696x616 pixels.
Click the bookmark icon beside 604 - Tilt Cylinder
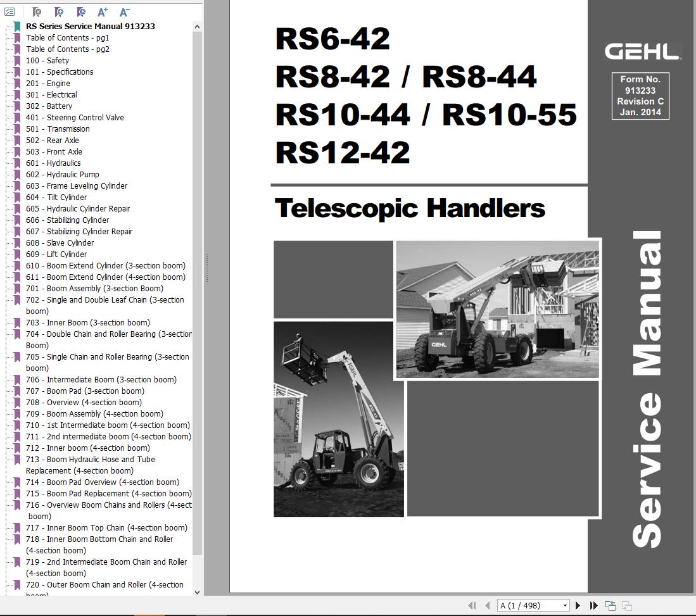[17, 198]
